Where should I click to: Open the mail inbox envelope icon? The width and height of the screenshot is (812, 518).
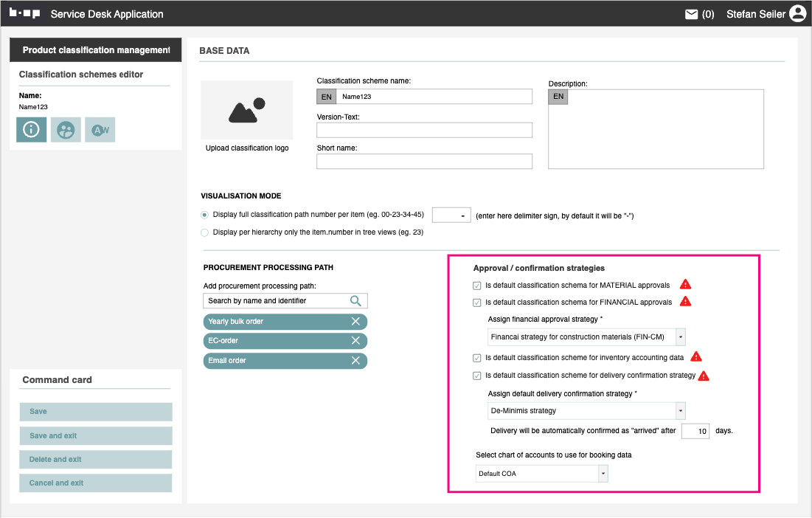coord(691,14)
